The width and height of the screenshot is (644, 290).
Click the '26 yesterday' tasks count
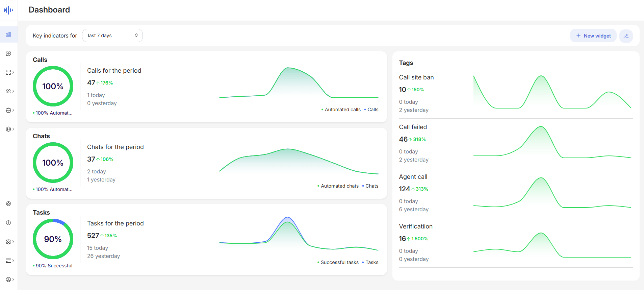[103, 256]
